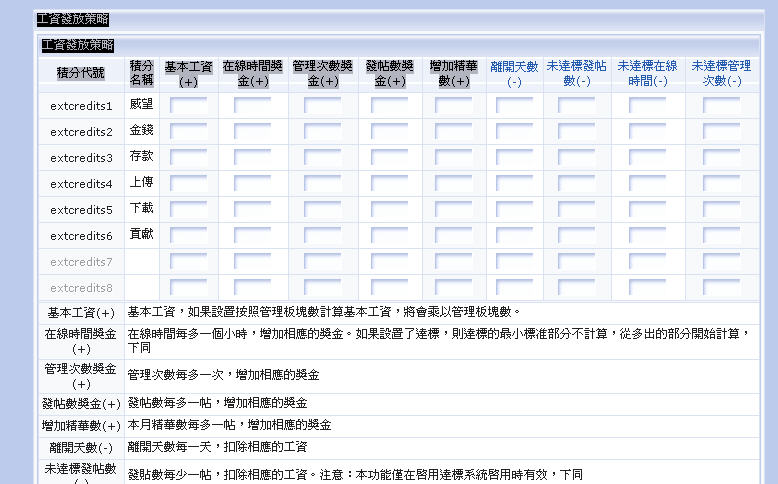Click the 在線時間獎金(+) column header
Image resolution: width=778 pixels, height=484 pixels.
point(253,73)
